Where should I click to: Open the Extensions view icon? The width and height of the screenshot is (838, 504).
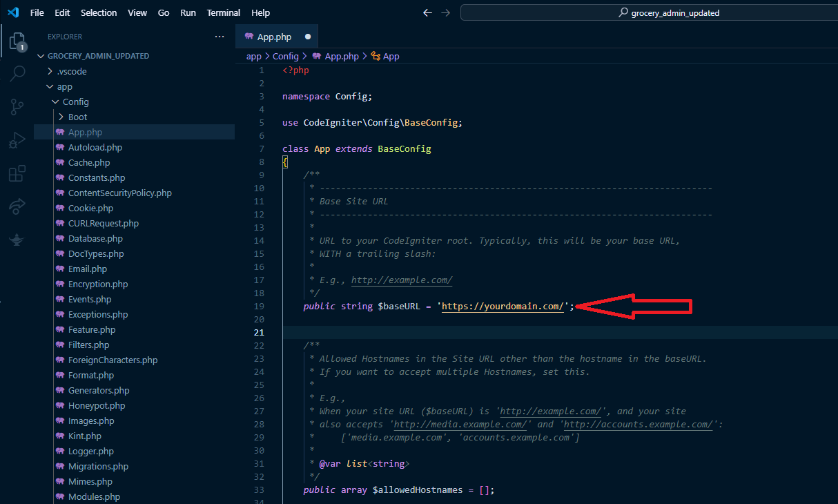coord(17,173)
